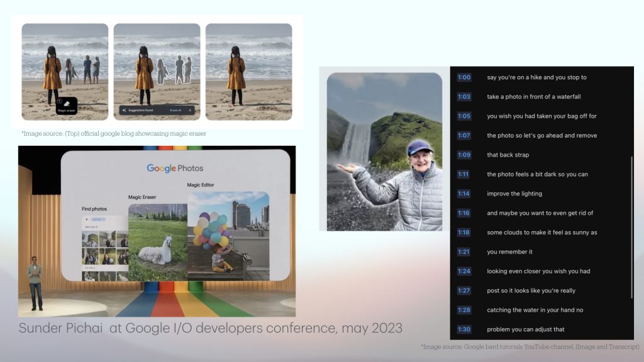The image size is (644, 362).
Task: Click the "Find photos" label
Action: coord(94,209)
